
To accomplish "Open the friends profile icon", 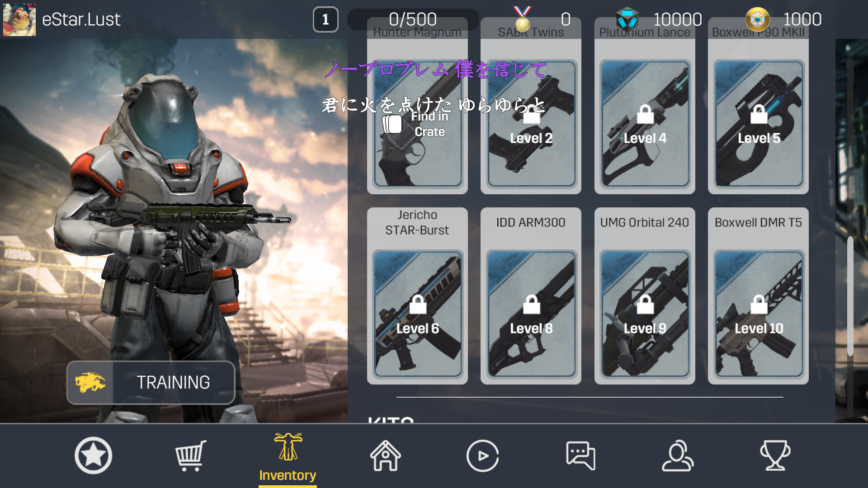I will pyautogui.click(x=678, y=455).
